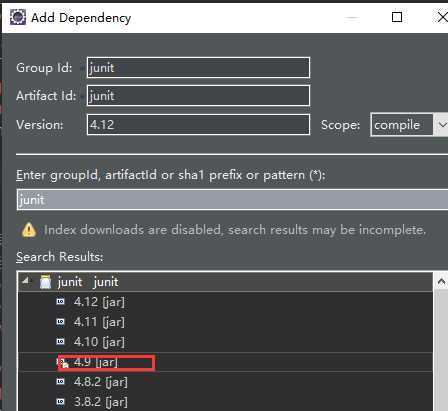
Task: Click the search results scroll up arrow
Action: [x=441, y=282]
